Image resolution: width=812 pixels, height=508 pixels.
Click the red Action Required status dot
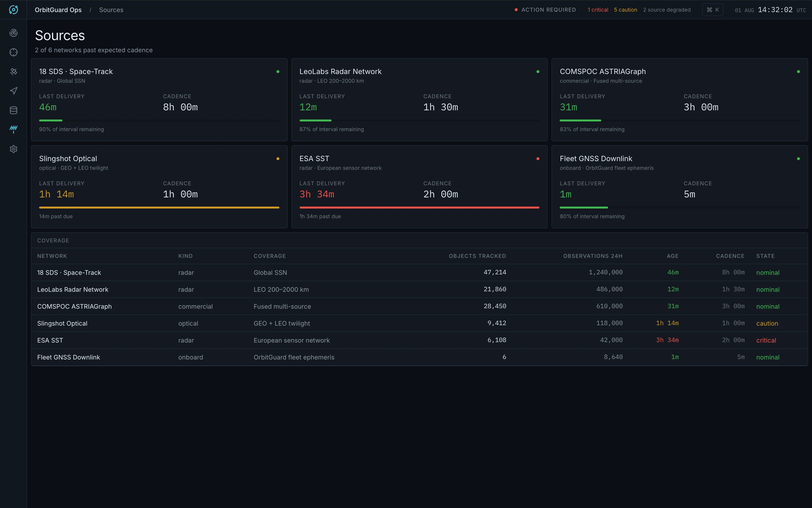pyautogui.click(x=516, y=10)
